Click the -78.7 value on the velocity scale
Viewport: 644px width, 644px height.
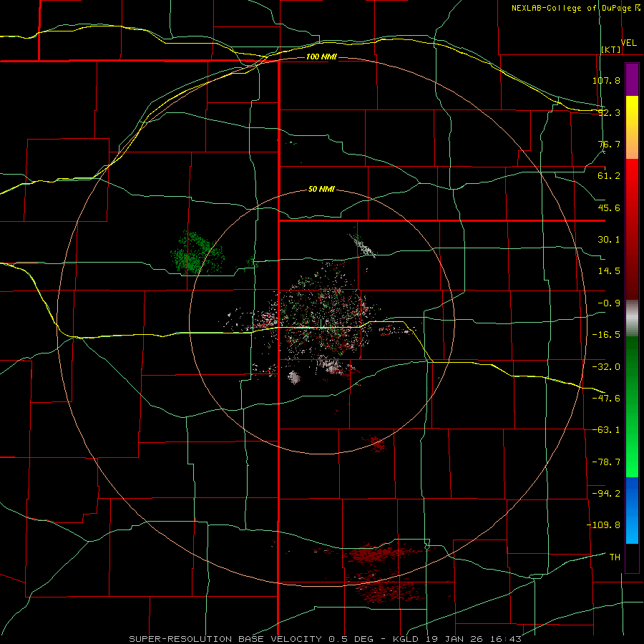(x=606, y=462)
